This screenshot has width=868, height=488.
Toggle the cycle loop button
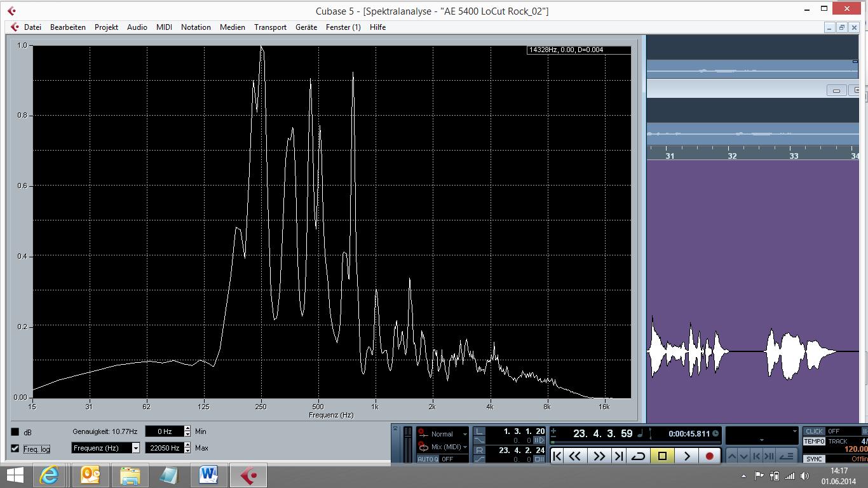pyautogui.click(x=638, y=456)
